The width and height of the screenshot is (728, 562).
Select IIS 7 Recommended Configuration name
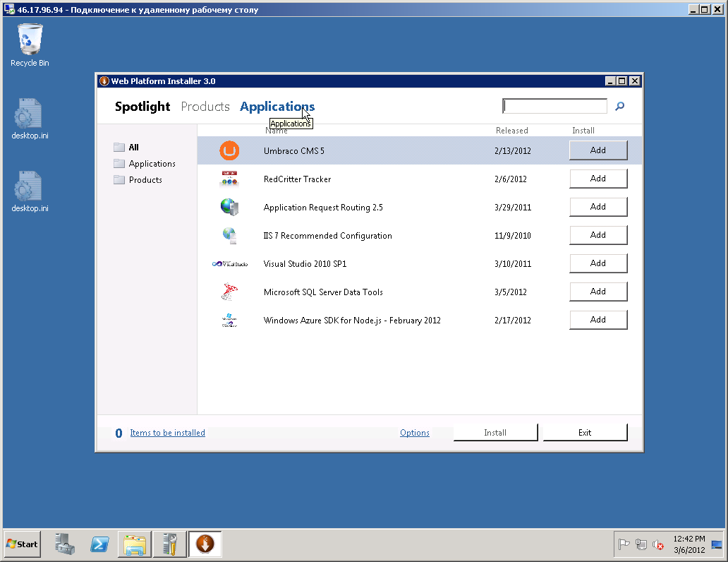tap(328, 236)
